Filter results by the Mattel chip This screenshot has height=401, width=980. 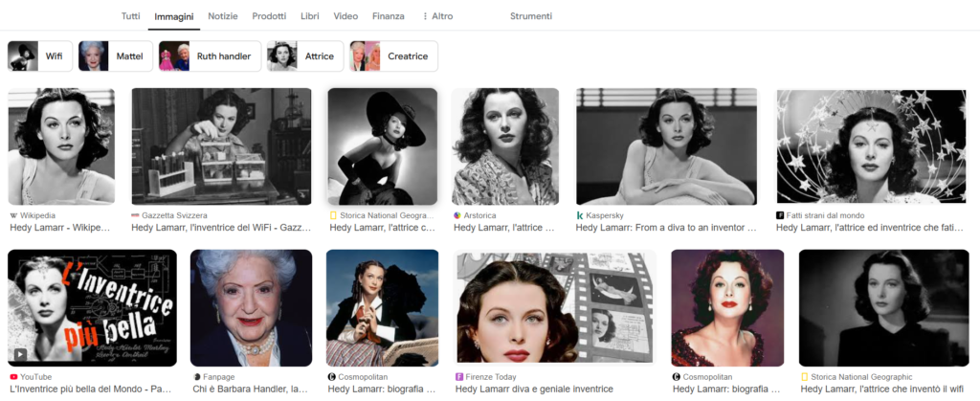pos(116,56)
